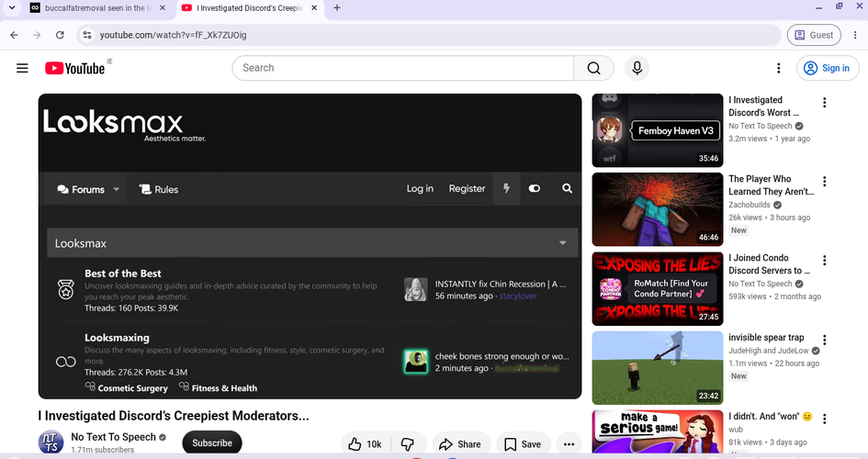Viewport: 868px width, 459px height.
Task: Like the video with thumbs up
Action: click(366, 444)
